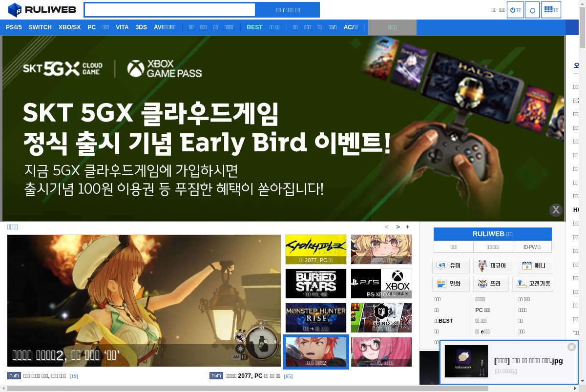Open the 피규어 board with figure icon
The height and width of the screenshot is (392, 586).
coord(493,266)
